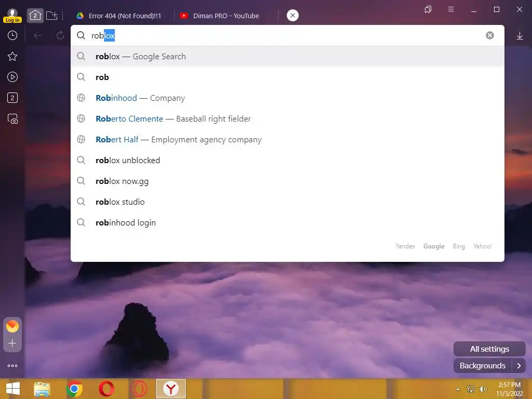Open All settings button
Image resolution: width=532 pixels, height=399 pixels.
489,349
